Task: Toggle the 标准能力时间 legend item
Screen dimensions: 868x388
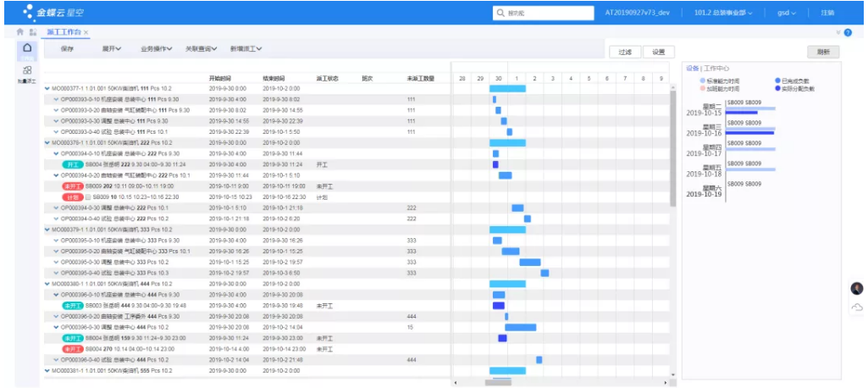Action: tap(719, 80)
